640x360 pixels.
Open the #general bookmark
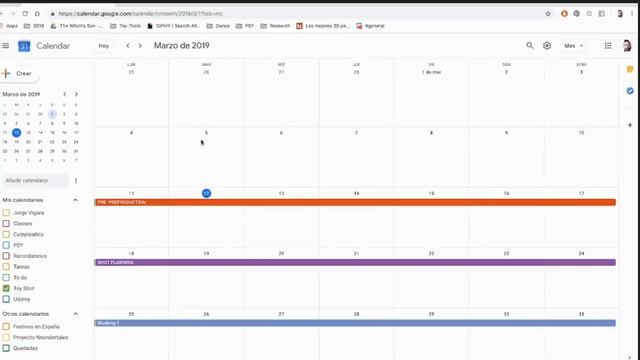tap(371, 26)
